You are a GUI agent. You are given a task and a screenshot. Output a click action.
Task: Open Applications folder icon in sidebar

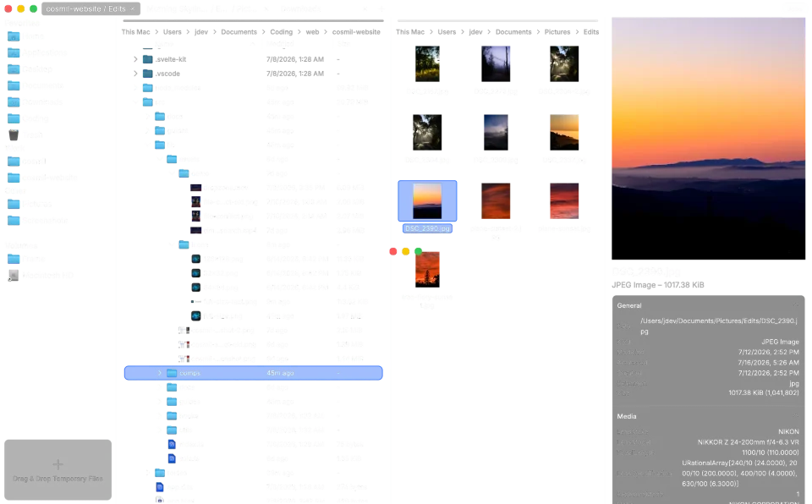point(14,52)
